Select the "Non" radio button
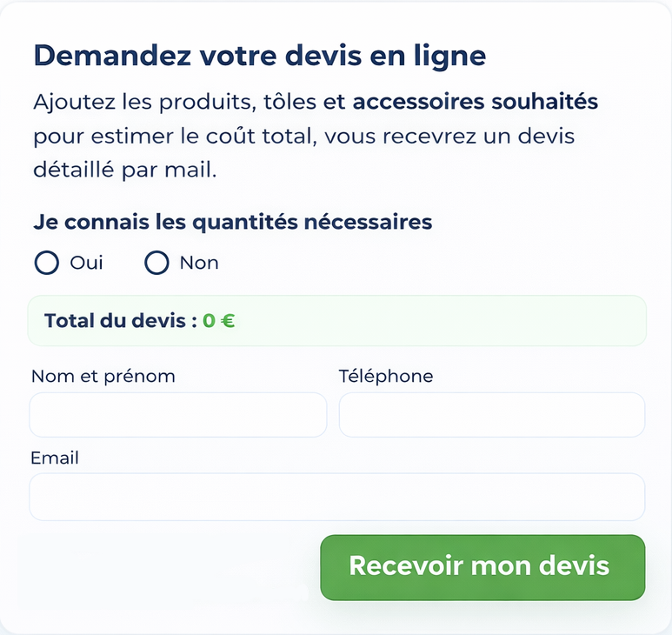The image size is (672, 635). coord(156,263)
